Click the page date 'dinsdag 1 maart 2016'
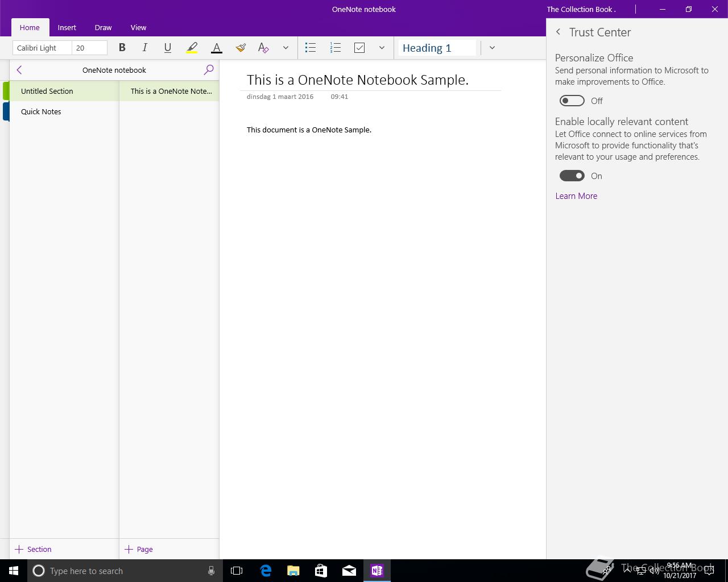 pos(280,97)
